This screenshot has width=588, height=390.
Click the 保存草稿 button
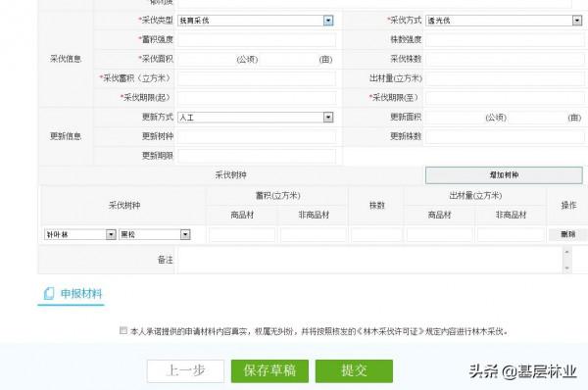tap(269, 370)
